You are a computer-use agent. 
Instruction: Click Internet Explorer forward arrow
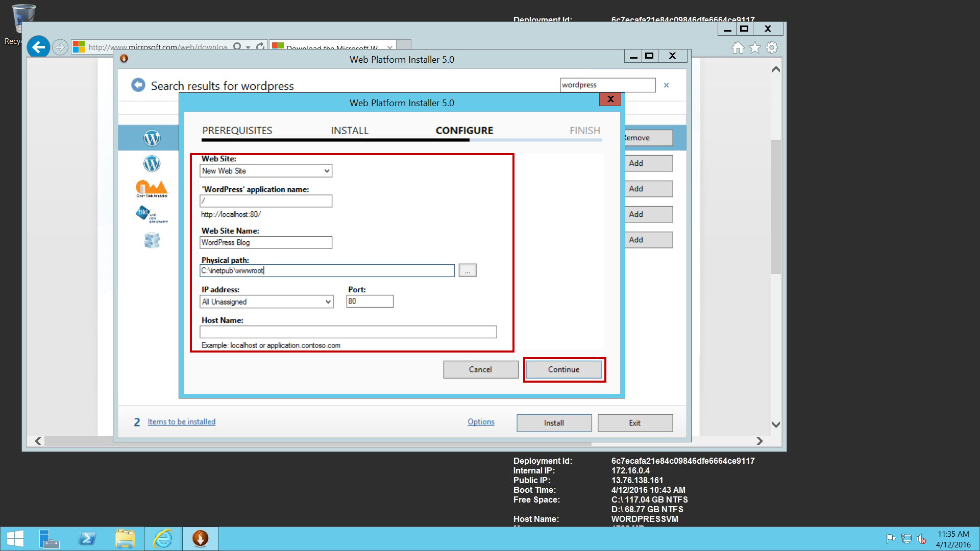(x=60, y=47)
